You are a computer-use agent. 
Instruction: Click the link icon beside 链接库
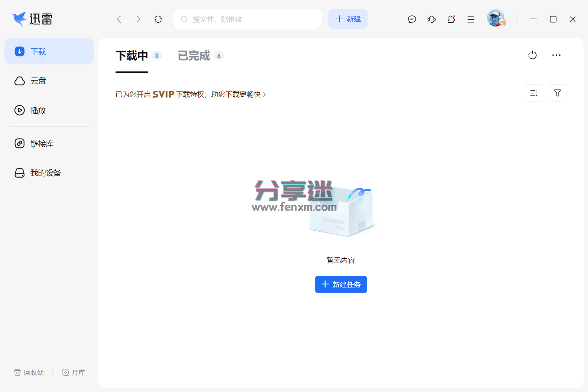[20, 143]
